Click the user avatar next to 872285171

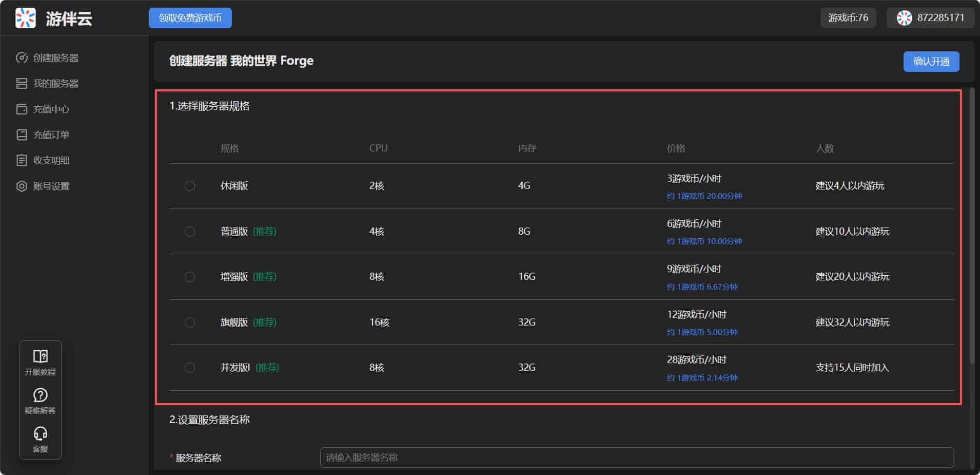click(x=904, y=18)
